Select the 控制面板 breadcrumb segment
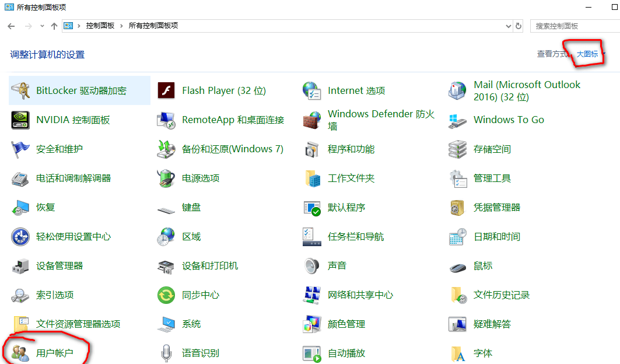 point(100,26)
